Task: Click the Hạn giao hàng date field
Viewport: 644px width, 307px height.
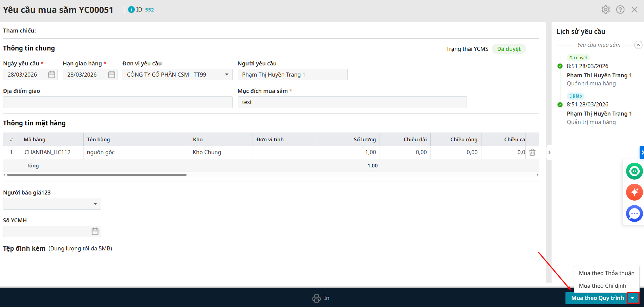Action: pyautogui.click(x=90, y=75)
